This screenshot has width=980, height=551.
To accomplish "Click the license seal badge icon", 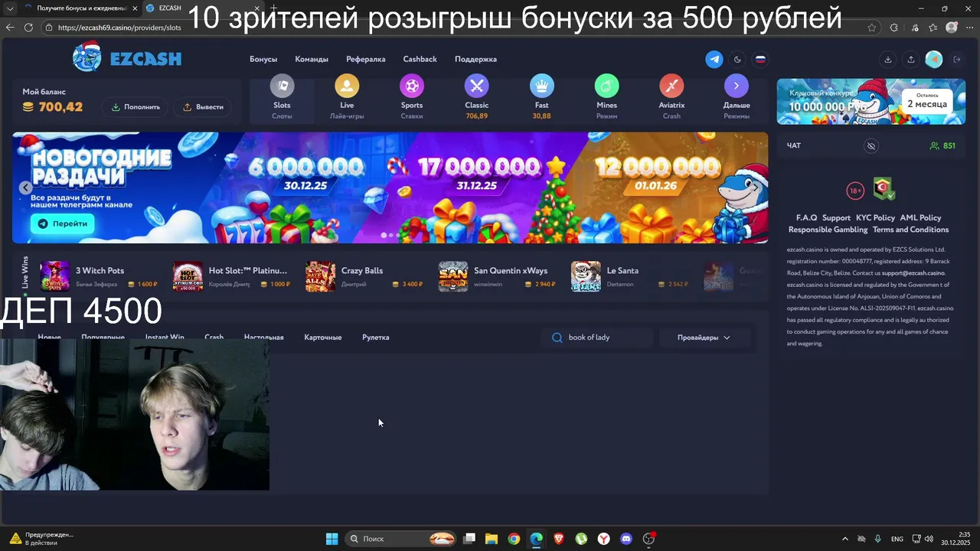I will pos(884,187).
